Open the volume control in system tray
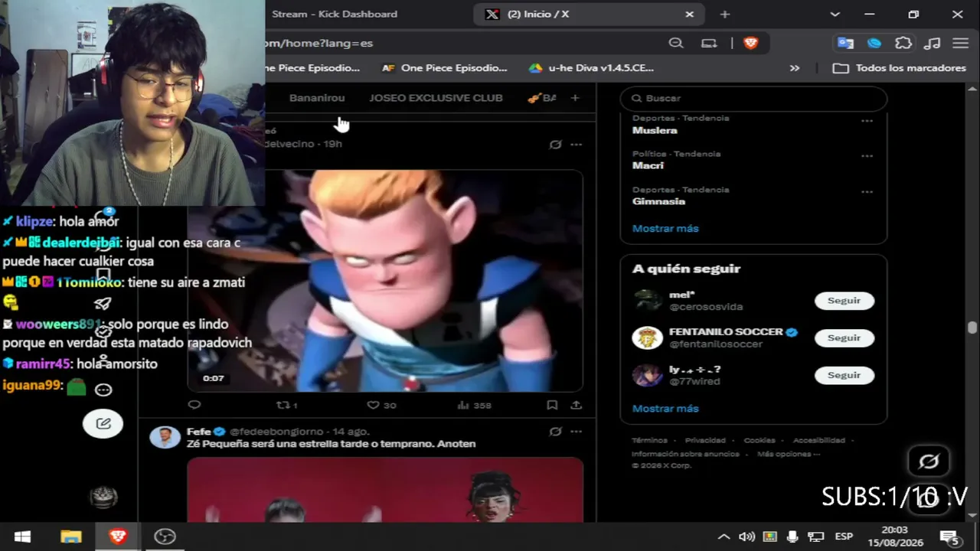Screen dimensions: 980x551 [x=746, y=536]
